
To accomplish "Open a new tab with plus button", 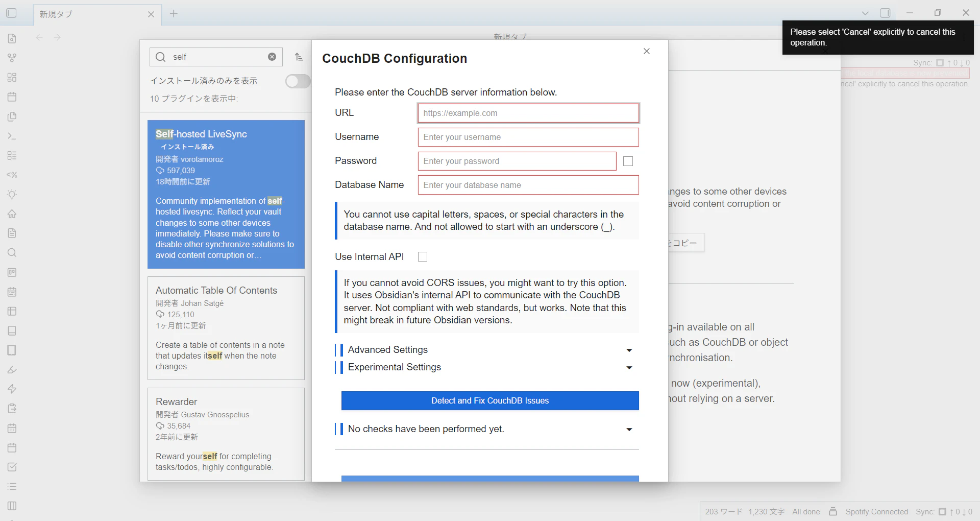I will pyautogui.click(x=174, y=14).
